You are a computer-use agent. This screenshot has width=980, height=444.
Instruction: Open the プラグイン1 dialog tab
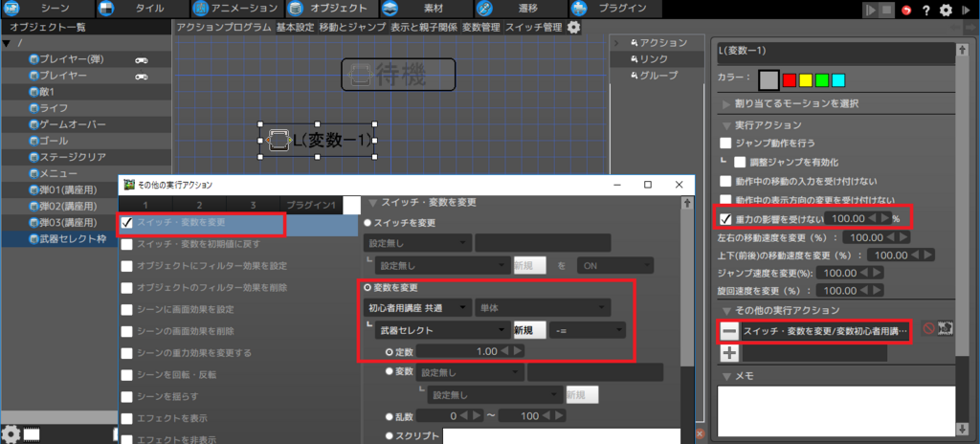click(x=311, y=205)
